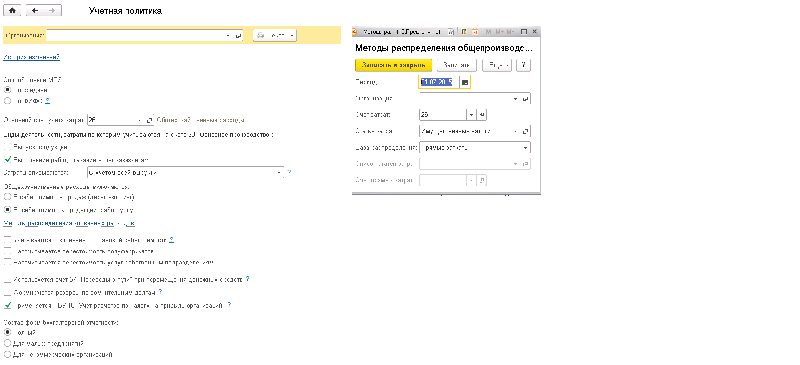Navigate back with left arrow button
Screen dimensions: 800x365
tap(35, 10)
